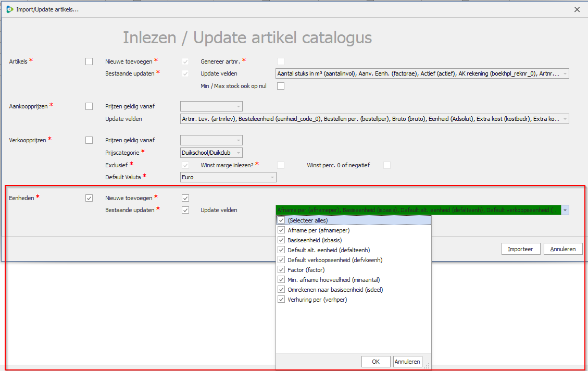Uncheck Bestaande updaten under Artikels
This screenshot has height=371, width=588.
(185, 74)
